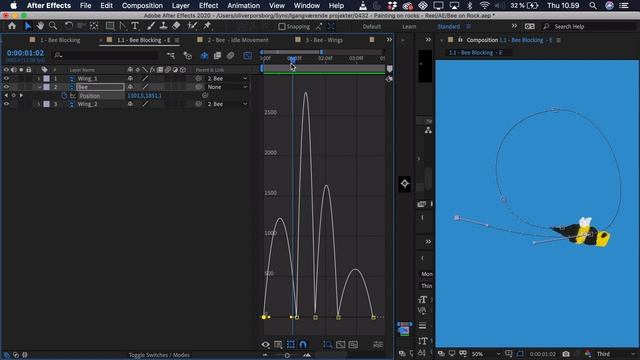Click Spotlight search in menu bar
Viewport: 640px width, 360px height.
point(593,6)
